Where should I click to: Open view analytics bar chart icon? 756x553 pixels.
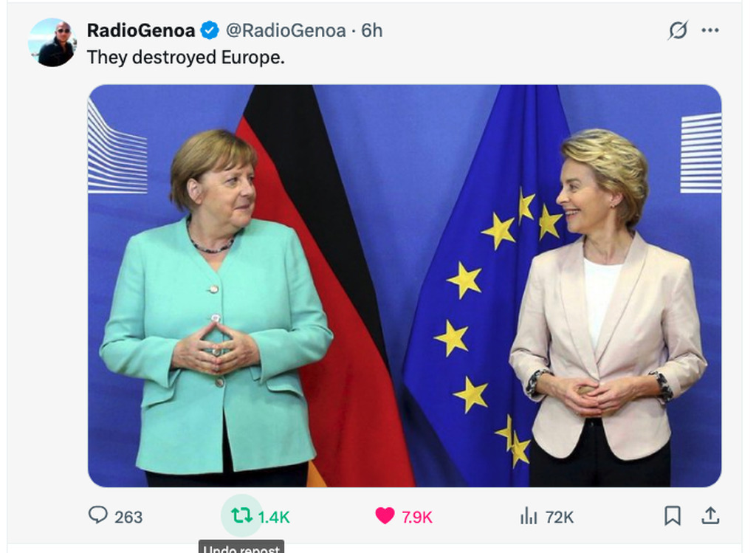coord(529,516)
